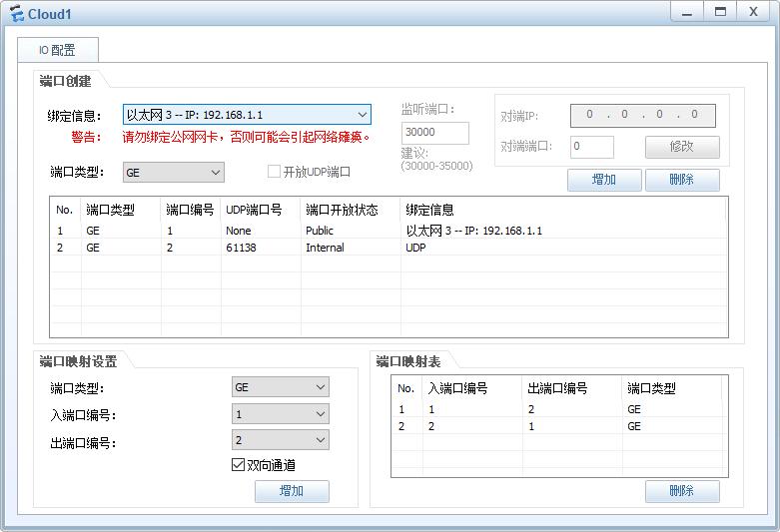This screenshot has width=780, height=532.
Task: Minimize the Cloud1 window
Action: 687,12
